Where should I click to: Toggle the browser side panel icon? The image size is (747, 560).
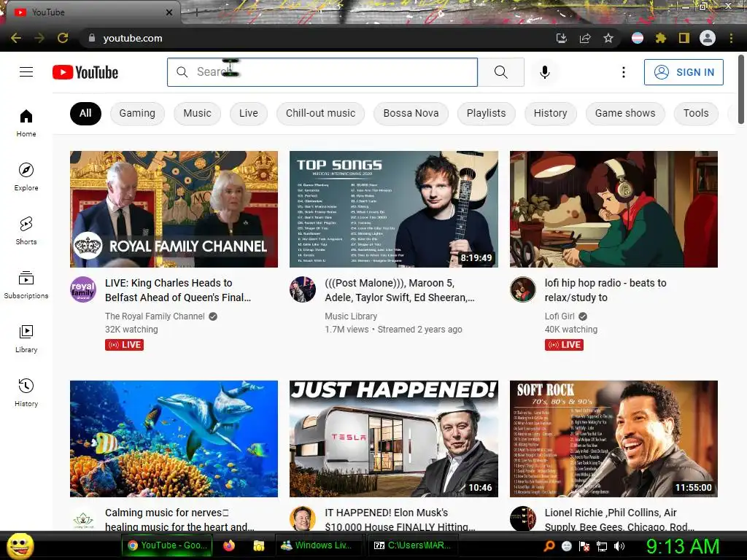click(x=684, y=38)
